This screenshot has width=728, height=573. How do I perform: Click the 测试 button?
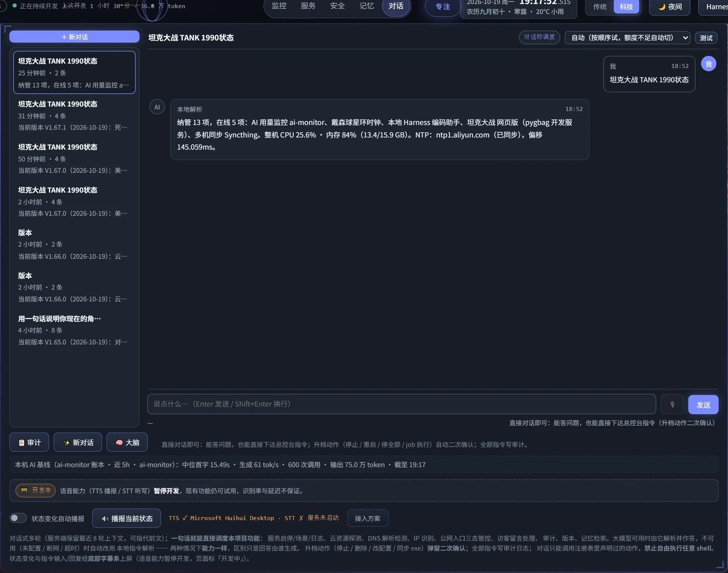pos(706,38)
